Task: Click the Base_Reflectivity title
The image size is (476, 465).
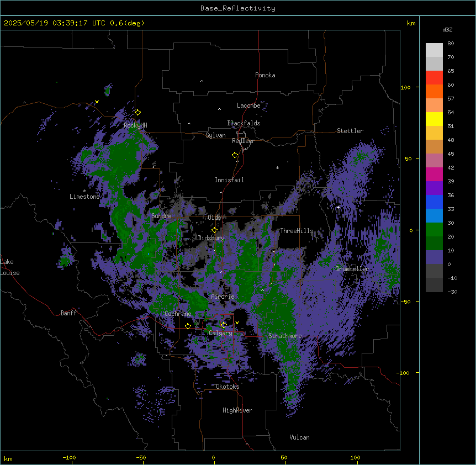Action: (238, 8)
